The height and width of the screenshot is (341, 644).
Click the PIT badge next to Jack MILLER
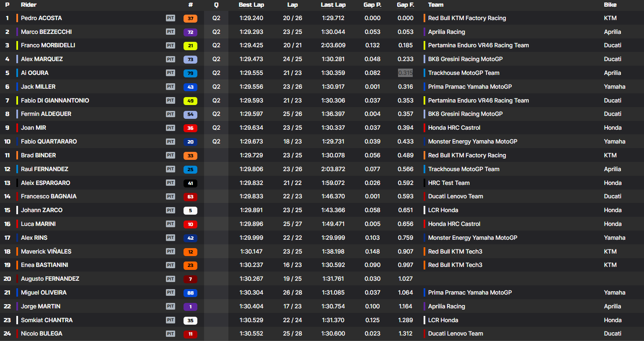point(170,87)
